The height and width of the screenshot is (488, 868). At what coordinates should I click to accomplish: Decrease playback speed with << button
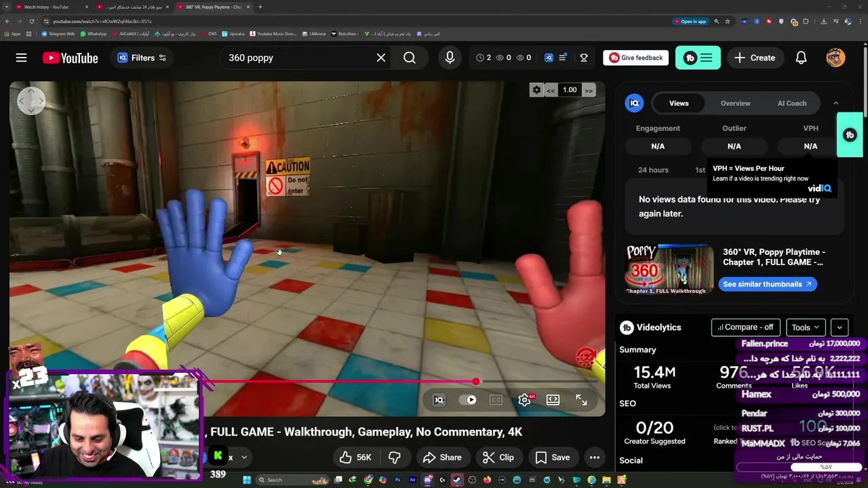(551, 90)
